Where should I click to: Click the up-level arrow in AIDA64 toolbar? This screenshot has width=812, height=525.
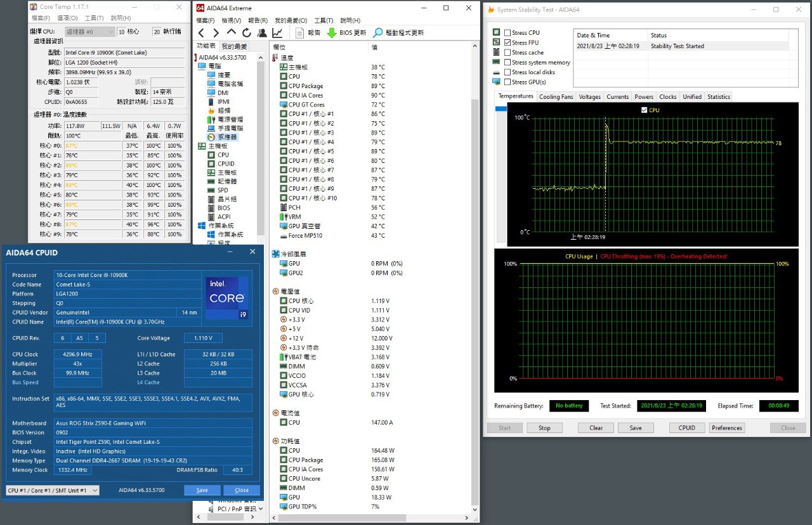click(x=231, y=32)
